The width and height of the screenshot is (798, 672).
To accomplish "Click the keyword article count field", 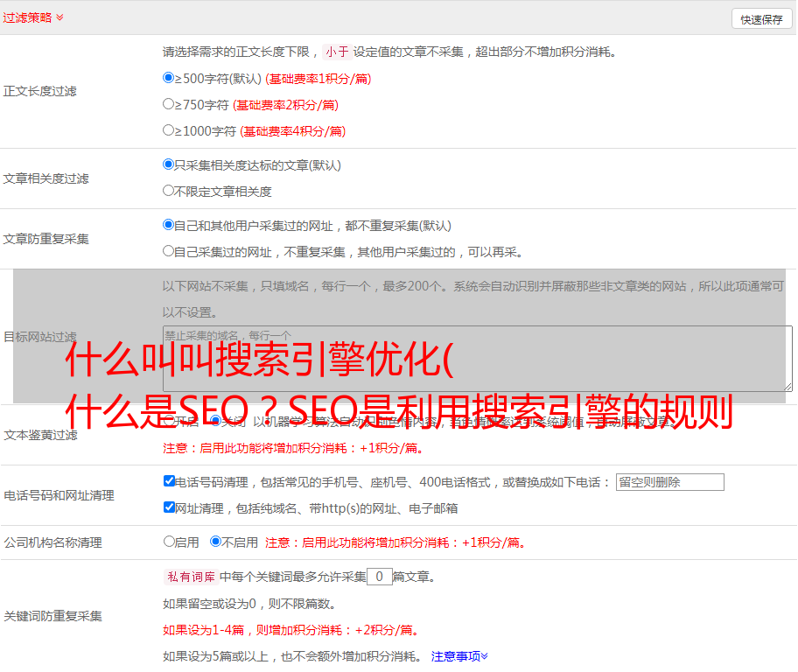I will (x=379, y=577).
